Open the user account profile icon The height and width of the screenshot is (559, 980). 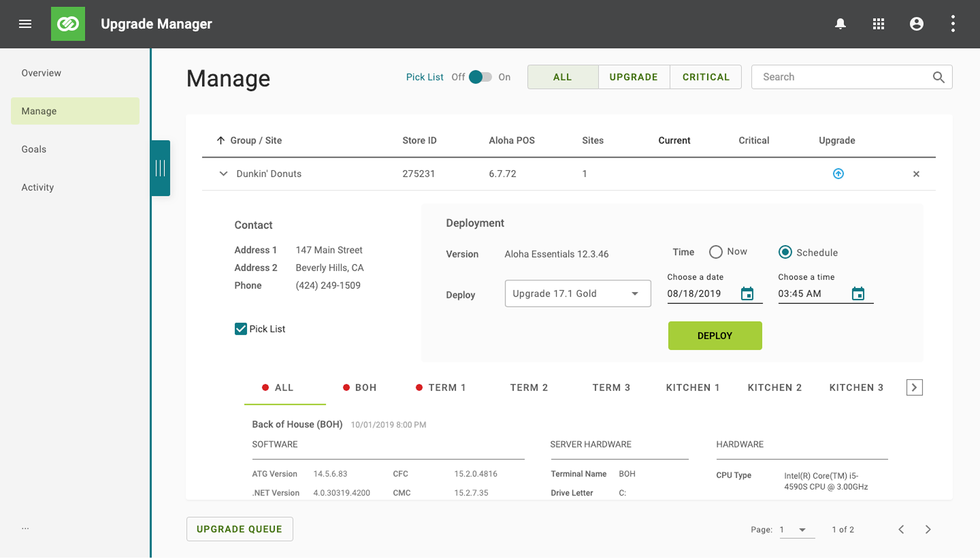click(x=917, y=24)
